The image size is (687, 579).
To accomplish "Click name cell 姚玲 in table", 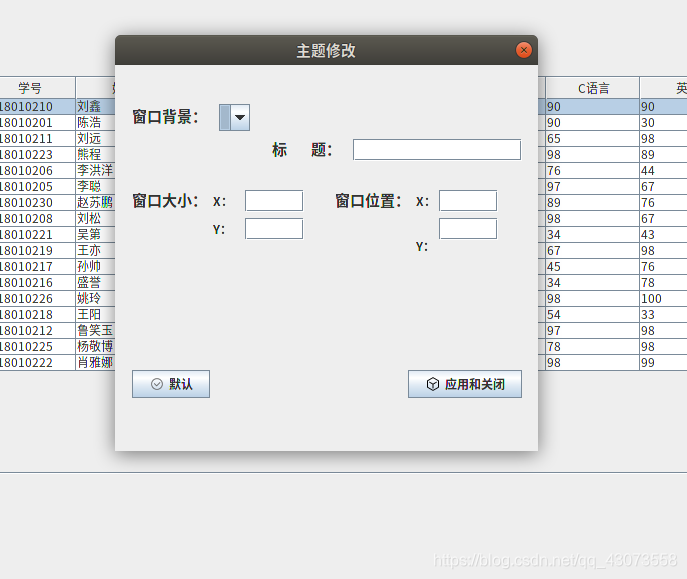I will click(x=96, y=298).
